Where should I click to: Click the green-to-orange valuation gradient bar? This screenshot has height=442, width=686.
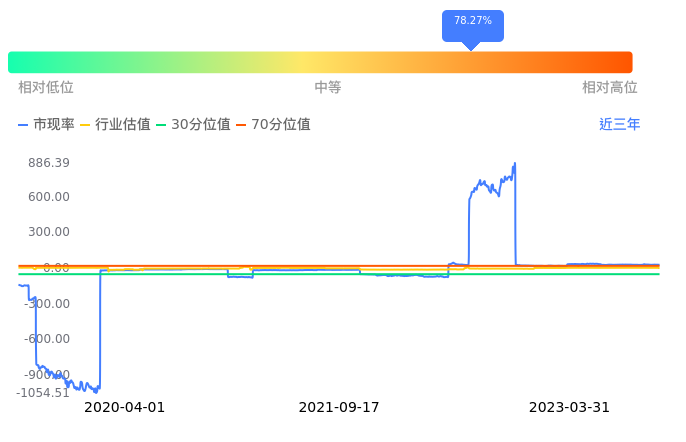point(320,62)
